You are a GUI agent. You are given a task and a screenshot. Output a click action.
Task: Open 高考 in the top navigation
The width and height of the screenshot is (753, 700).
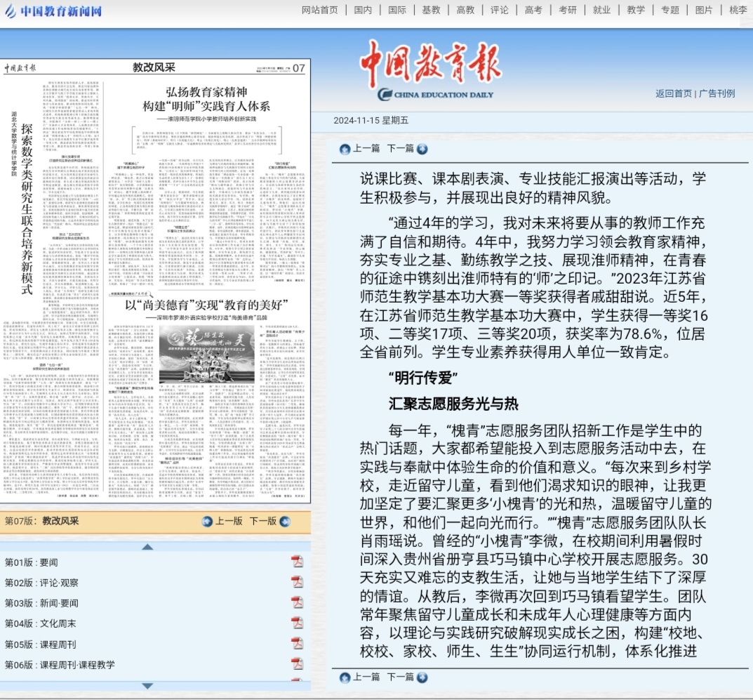pos(533,10)
